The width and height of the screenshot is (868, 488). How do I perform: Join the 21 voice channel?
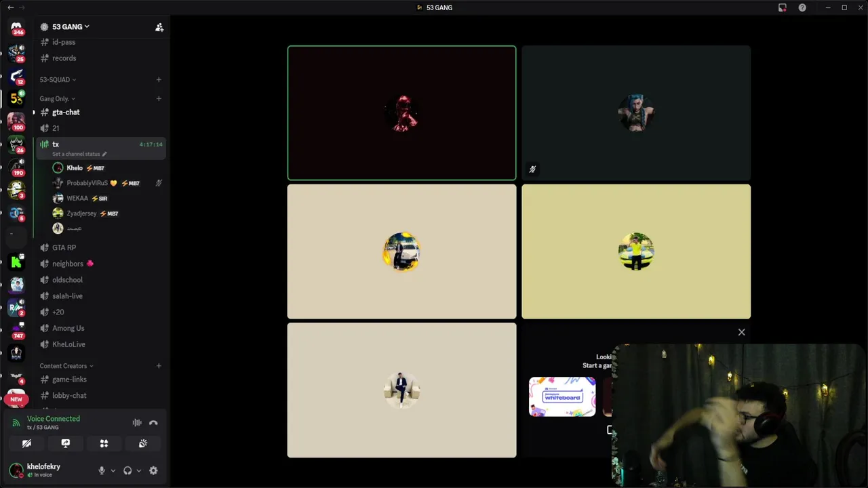click(100, 128)
